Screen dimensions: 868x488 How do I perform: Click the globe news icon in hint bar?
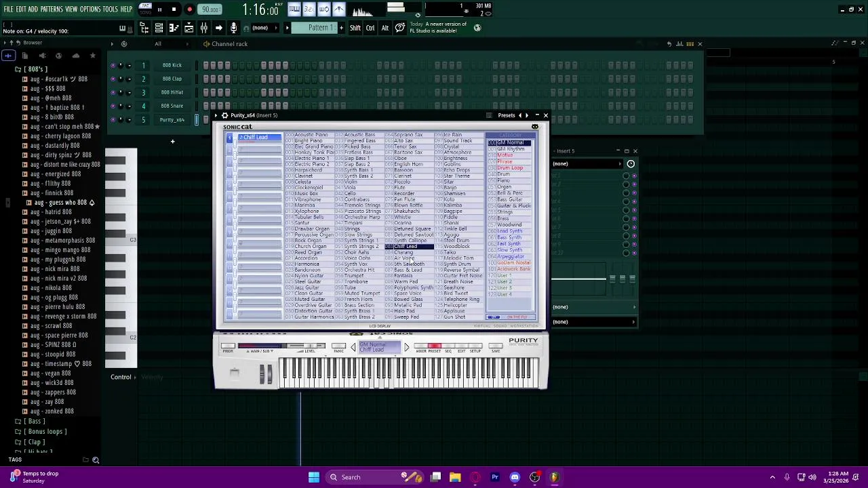point(477,28)
